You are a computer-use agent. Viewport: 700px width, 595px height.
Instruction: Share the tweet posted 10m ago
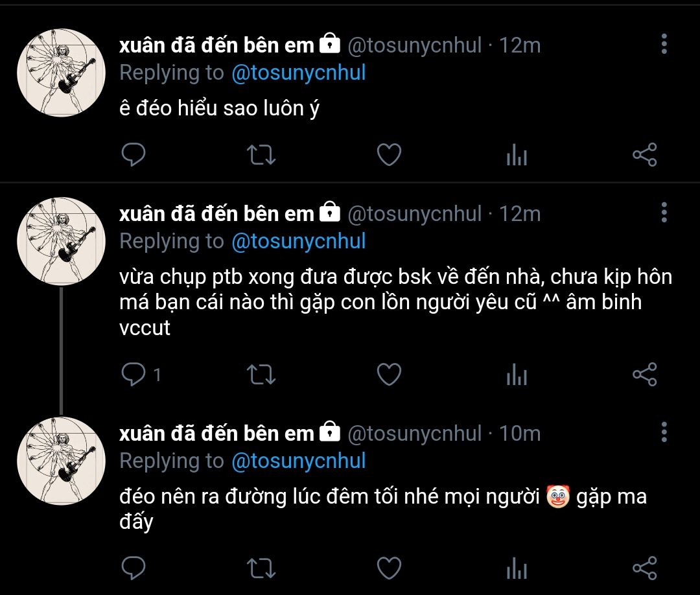[644, 568]
